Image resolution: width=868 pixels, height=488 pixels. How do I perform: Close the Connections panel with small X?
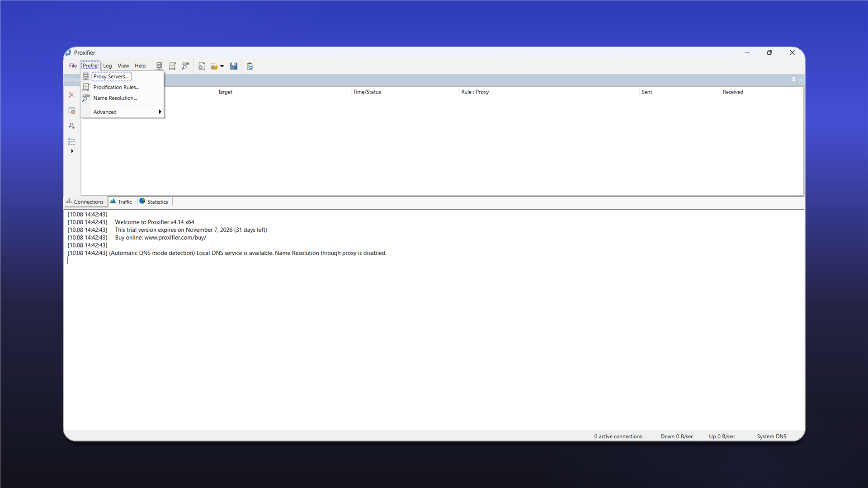pos(801,80)
